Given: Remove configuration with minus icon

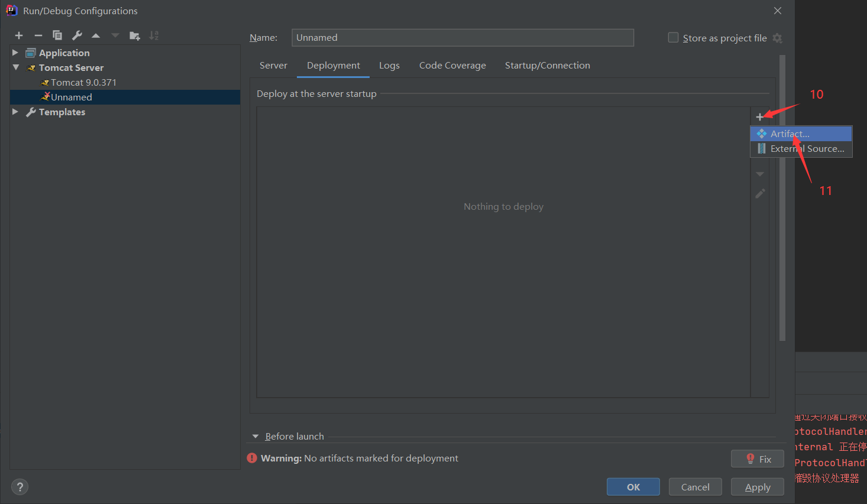Looking at the screenshot, I should (38, 35).
